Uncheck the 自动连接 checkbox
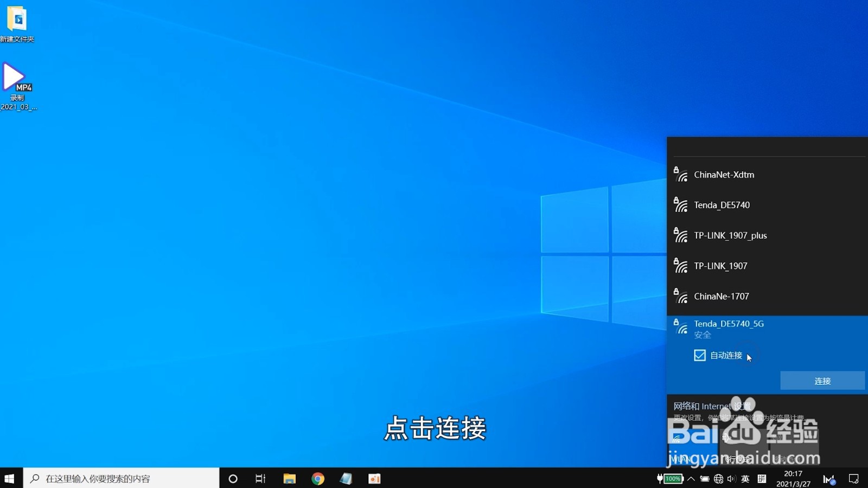Screen dimensions: 868x488 (x=700, y=355)
